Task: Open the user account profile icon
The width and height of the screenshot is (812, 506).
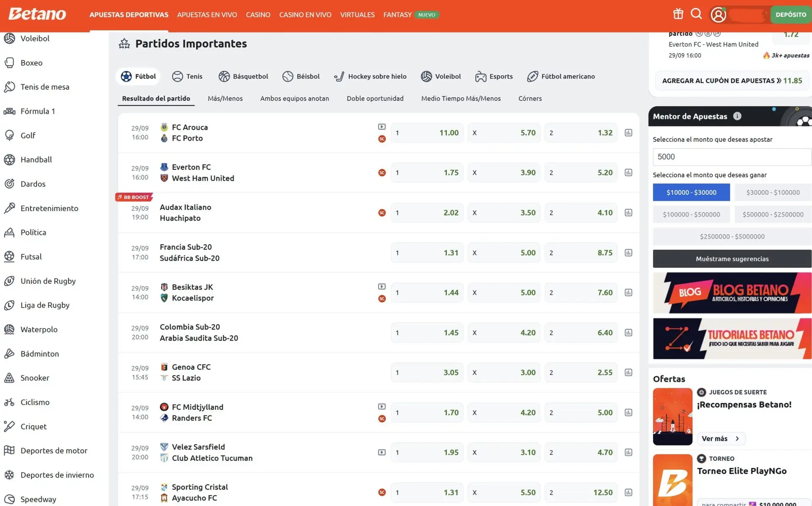Action: [x=718, y=15]
